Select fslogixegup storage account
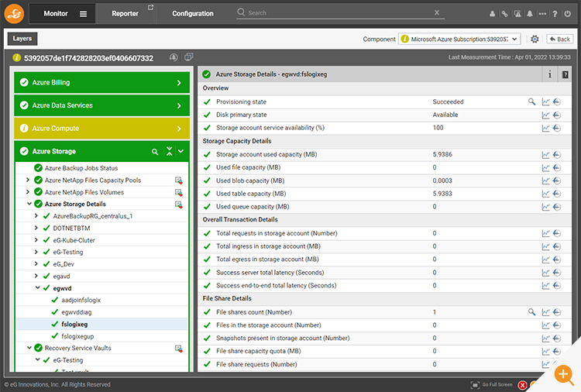The width and height of the screenshot is (581, 392). [x=77, y=336]
